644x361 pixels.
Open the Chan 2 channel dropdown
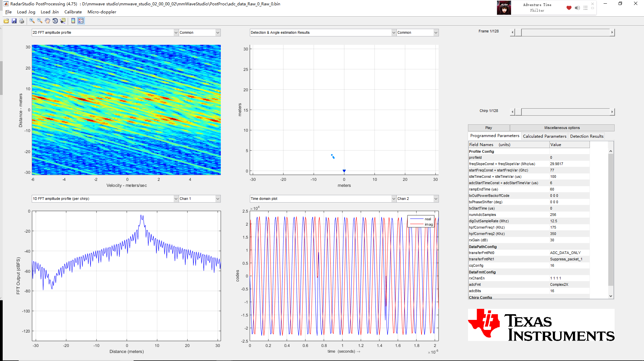436,199
